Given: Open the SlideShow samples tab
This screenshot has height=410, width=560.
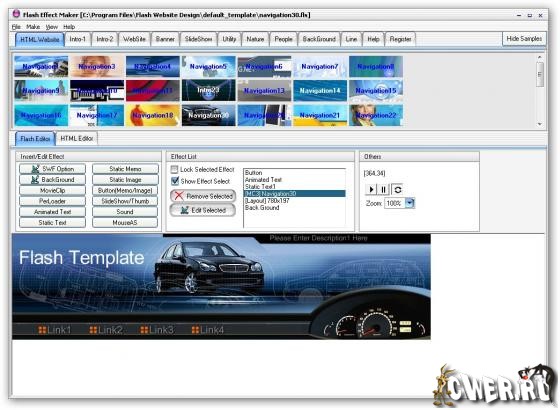Looking at the screenshot, I should coord(199,39).
